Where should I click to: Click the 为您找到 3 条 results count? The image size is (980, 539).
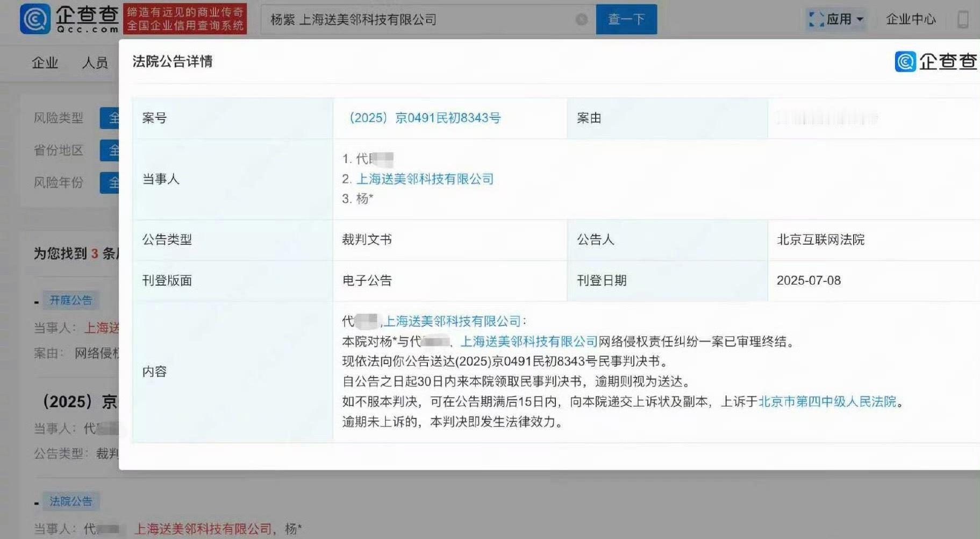tap(76, 253)
